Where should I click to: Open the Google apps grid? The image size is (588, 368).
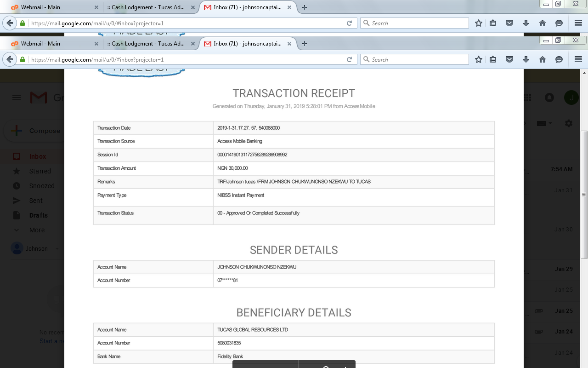click(527, 98)
